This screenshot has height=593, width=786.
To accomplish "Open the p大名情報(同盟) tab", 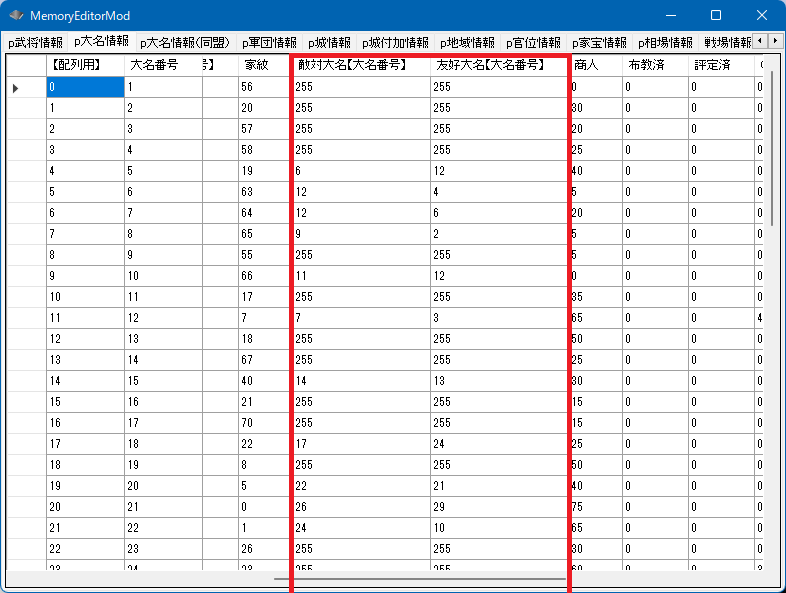I will click(x=184, y=42).
